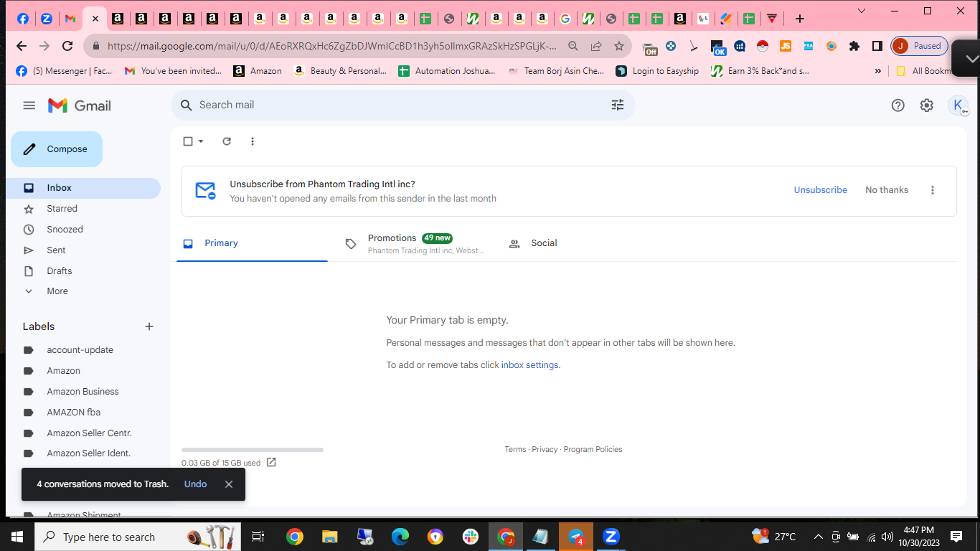The height and width of the screenshot is (551, 980).
Task: Switch to the Primary tab
Action: pos(252,243)
